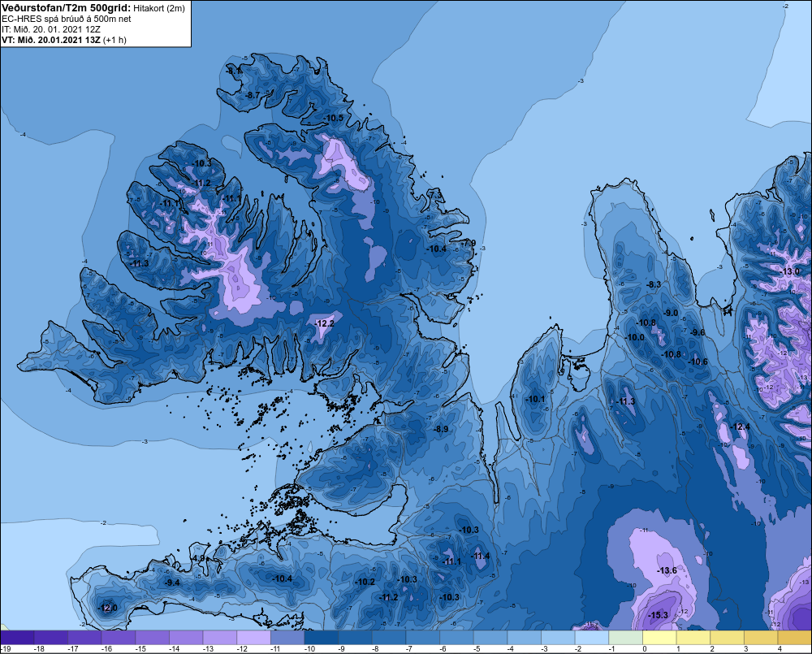Click the -9.0 temperature label
Screen dimensions: 812x654
pyautogui.click(x=671, y=313)
